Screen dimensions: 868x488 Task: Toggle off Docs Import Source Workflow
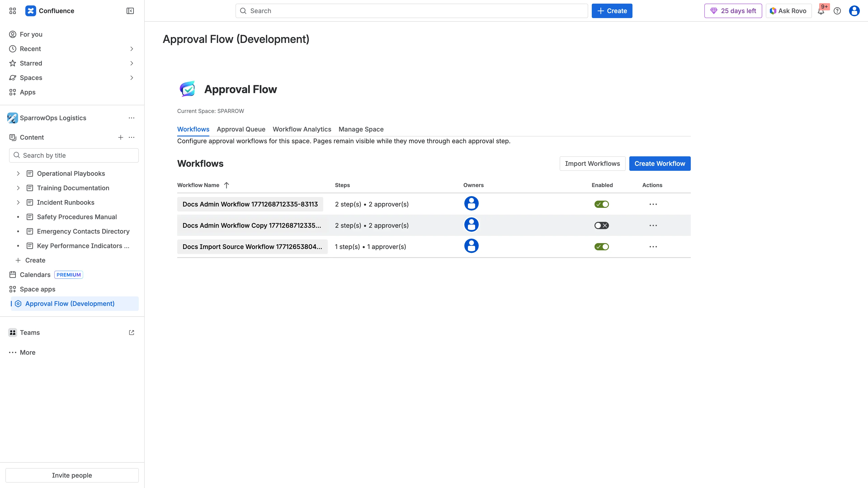coord(601,247)
